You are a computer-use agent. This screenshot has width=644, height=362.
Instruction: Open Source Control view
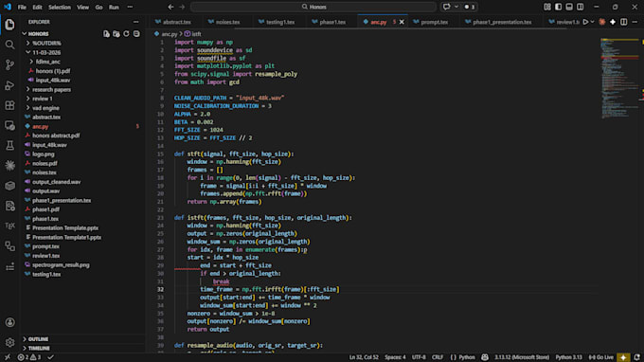click(9, 65)
